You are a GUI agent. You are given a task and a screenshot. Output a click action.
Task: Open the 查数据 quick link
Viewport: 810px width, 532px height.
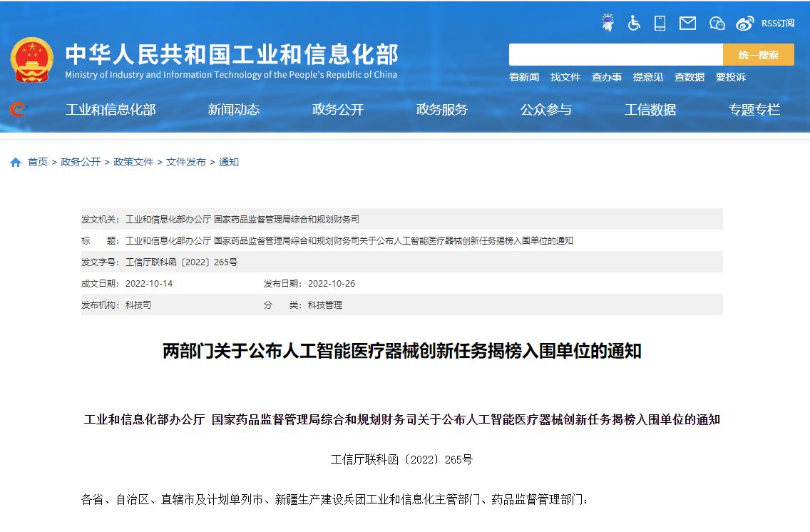click(689, 77)
